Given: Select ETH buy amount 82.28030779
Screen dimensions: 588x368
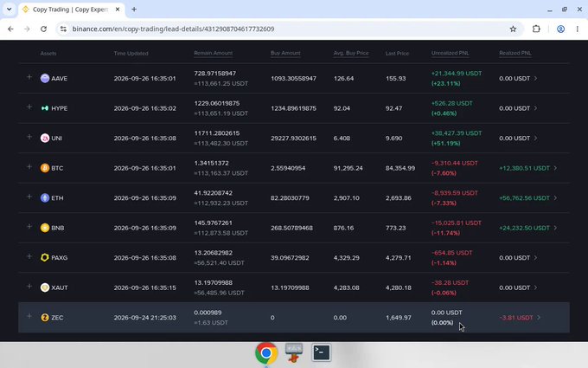Looking at the screenshot, I should 290,198.
